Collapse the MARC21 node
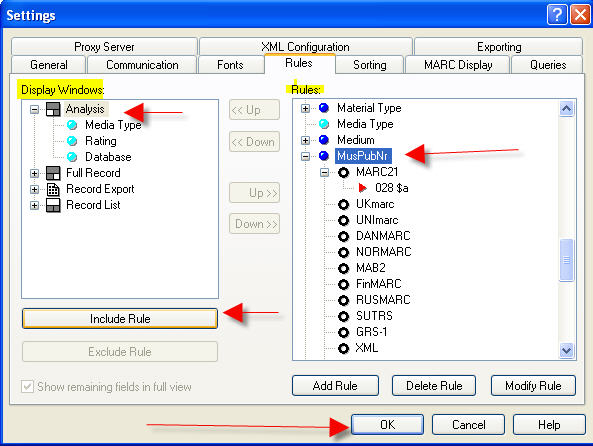This screenshot has height=446, width=593. pos(324,172)
